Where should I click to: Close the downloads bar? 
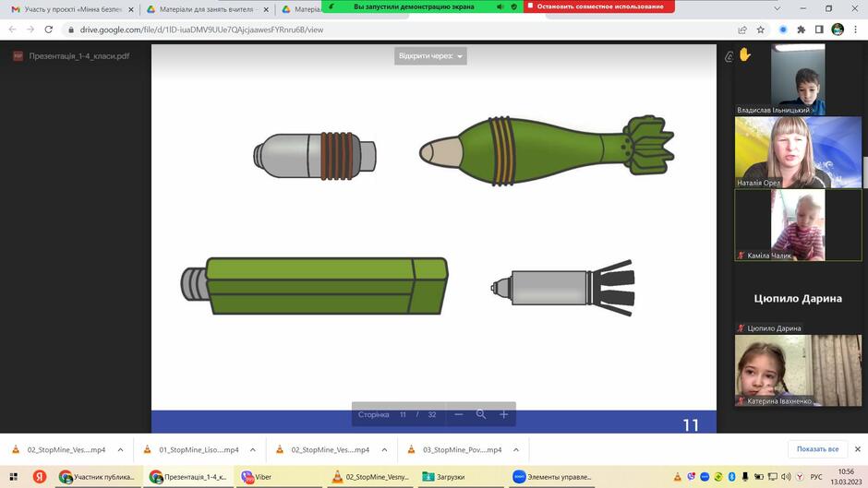858,449
